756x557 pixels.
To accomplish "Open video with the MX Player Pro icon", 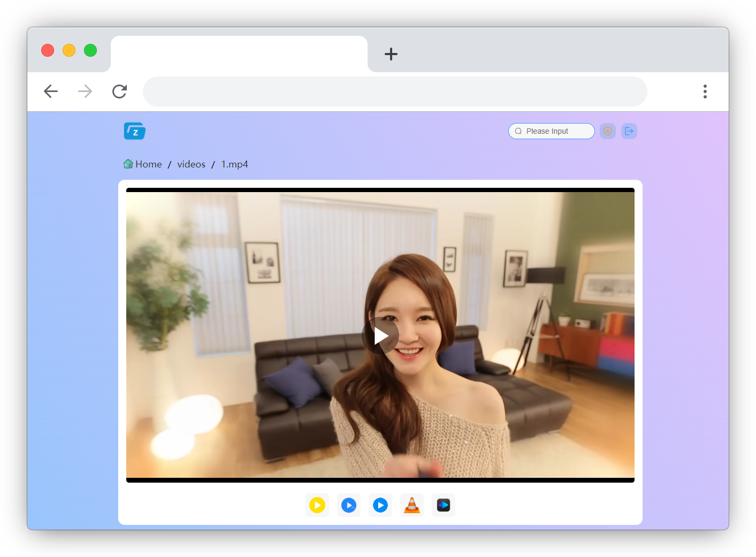I will [x=349, y=505].
